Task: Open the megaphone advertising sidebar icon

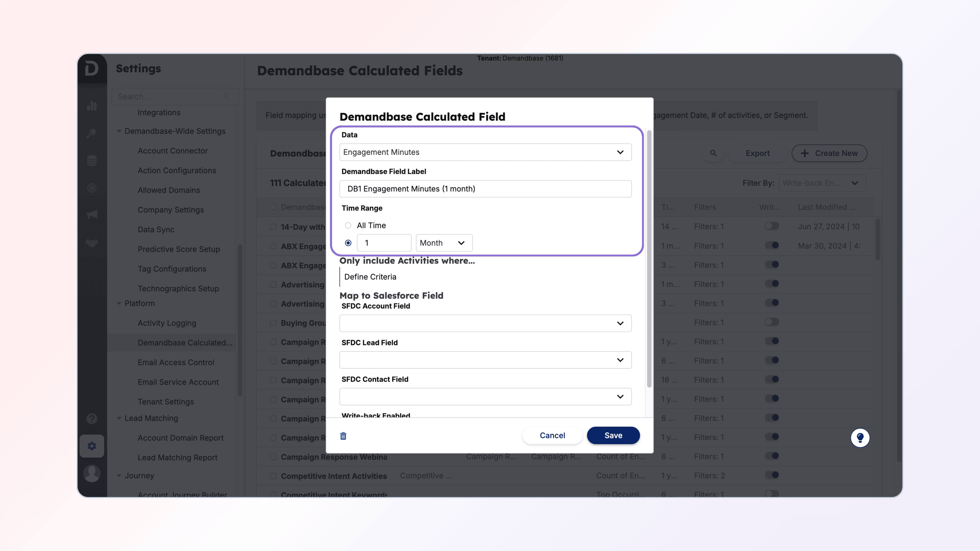Action: click(92, 215)
